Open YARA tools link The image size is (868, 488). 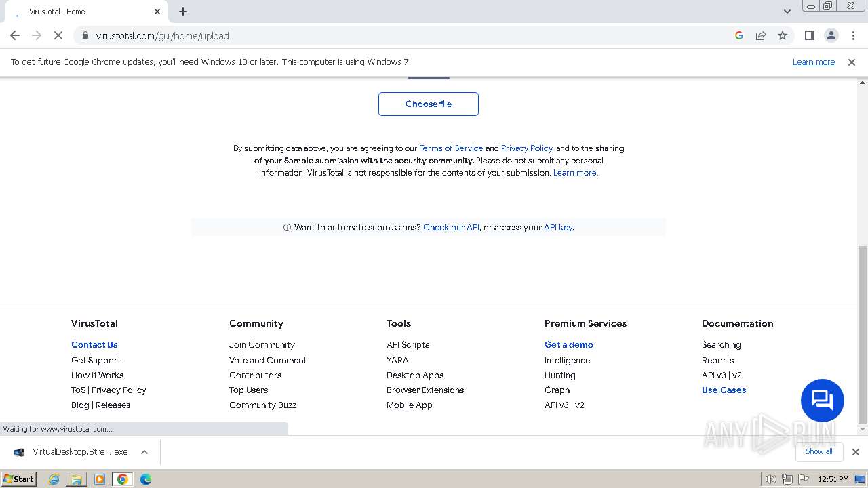click(x=397, y=360)
